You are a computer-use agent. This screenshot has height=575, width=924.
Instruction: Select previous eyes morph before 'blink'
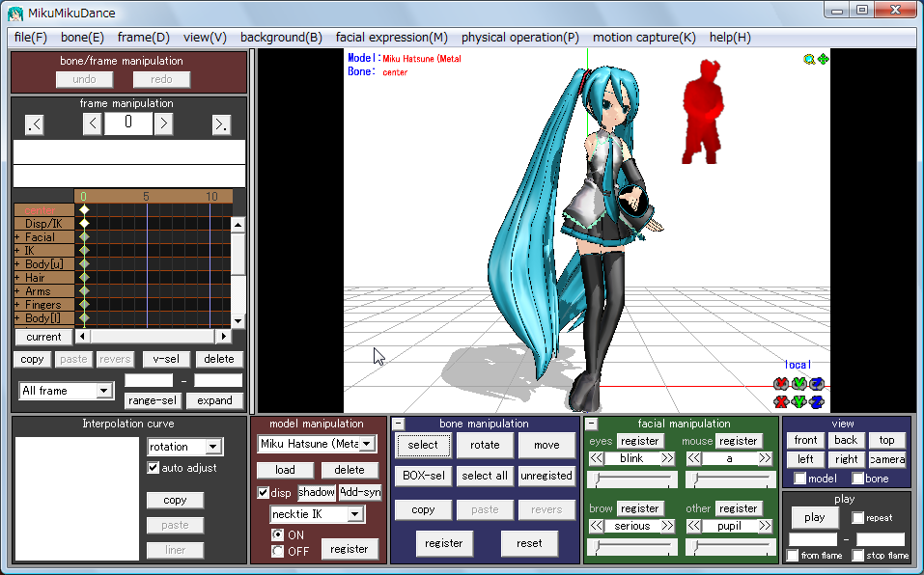click(597, 458)
